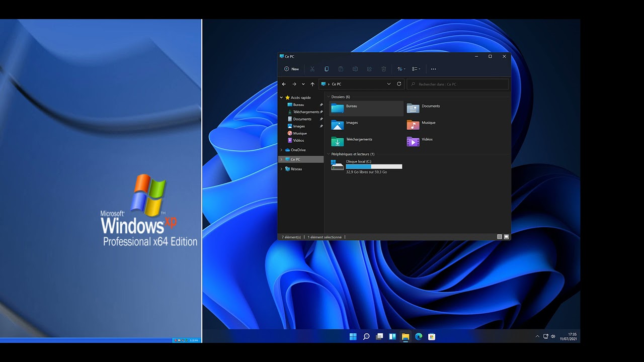Image resolution: width=644 pixels, height=362 pixels.
Task: Expand the Réseau tree node
Action: pyautogui.click(x=281, y=169)
